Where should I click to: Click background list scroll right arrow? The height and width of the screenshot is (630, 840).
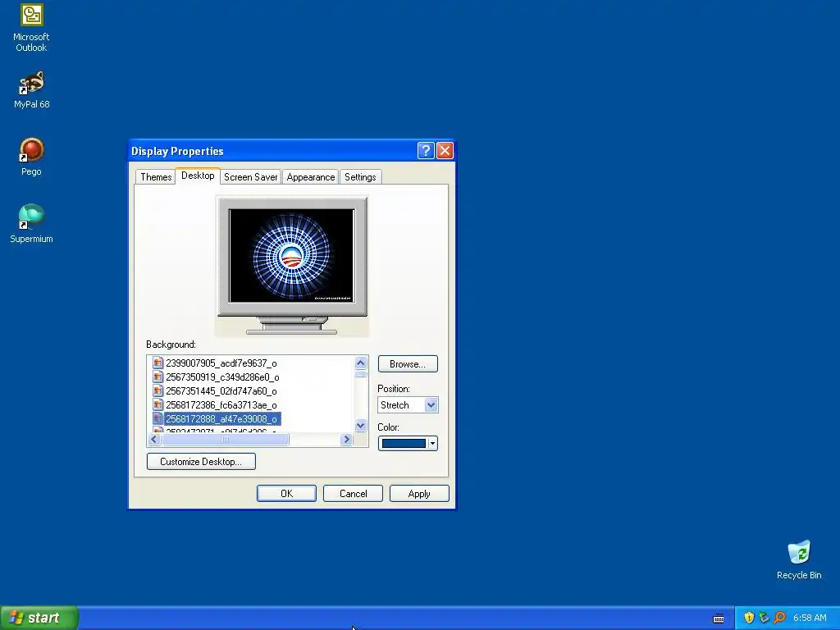[x=346, y=440]
